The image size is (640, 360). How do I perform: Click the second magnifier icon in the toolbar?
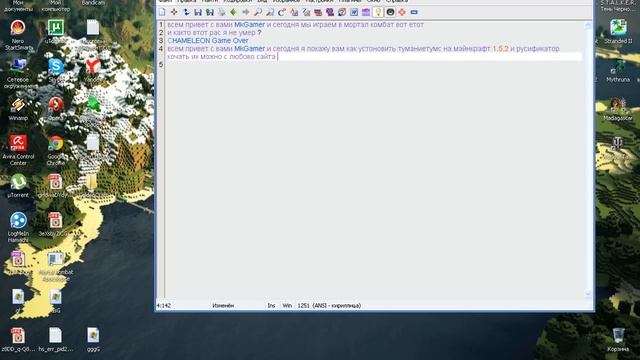pyautogui.click(x=270, y=12)
